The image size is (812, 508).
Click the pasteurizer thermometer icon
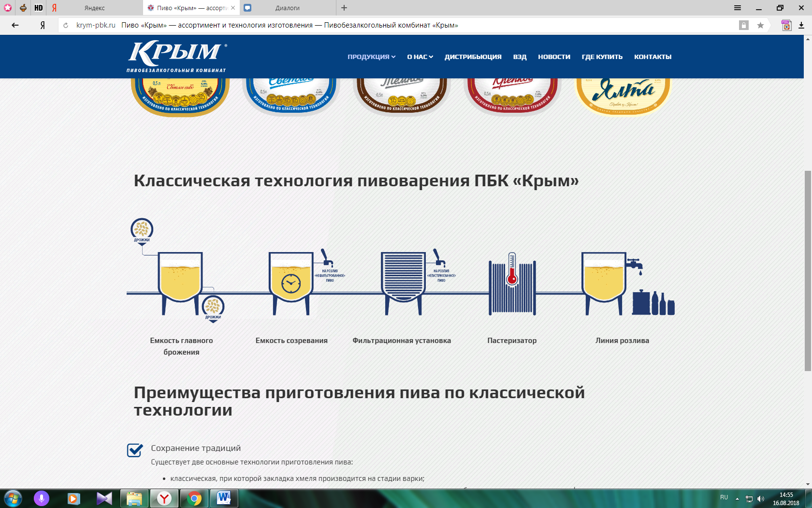pyautogui.click(x=512, y=283)
